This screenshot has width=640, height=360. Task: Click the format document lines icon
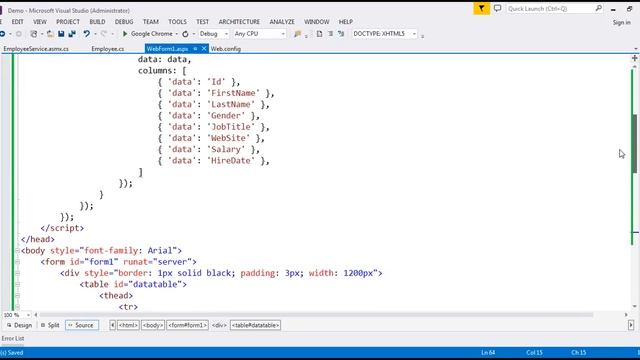pos(330,34)
